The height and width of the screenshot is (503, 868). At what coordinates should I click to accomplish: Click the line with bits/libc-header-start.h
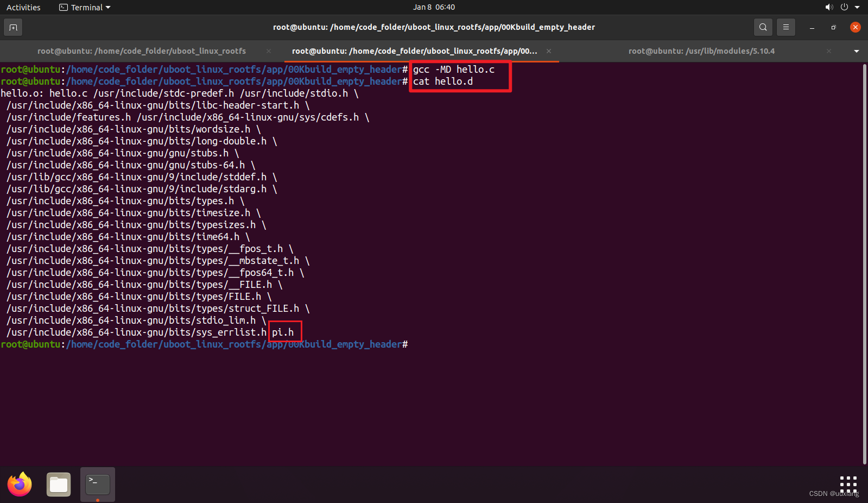158,105
